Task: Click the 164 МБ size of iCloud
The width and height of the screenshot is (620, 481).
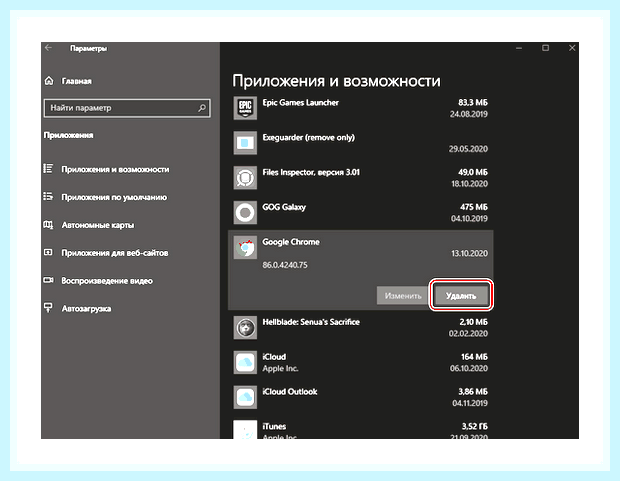Action: pos(474,357)
